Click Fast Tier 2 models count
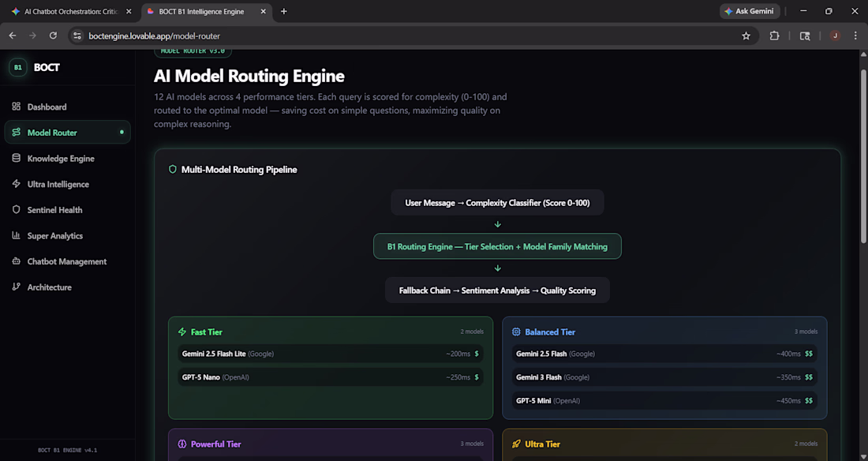 click(x=472, y=332)
